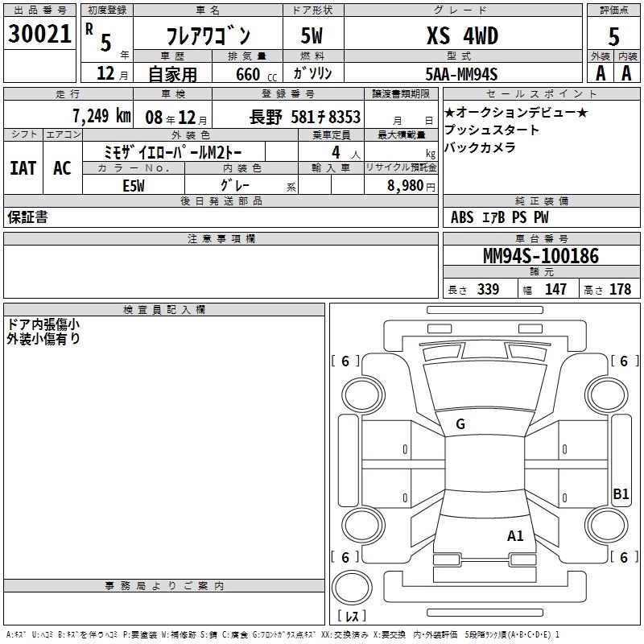The height and width of the screenshot is (644, 644).
Task: Select 注意事項欄 header
Action: tap(221, 238)
